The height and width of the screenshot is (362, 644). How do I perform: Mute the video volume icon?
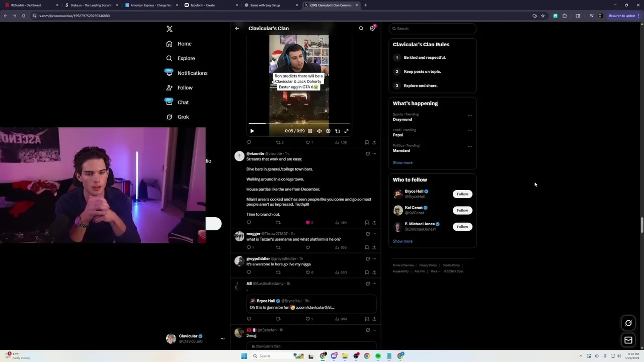click(x=319, y=131)
